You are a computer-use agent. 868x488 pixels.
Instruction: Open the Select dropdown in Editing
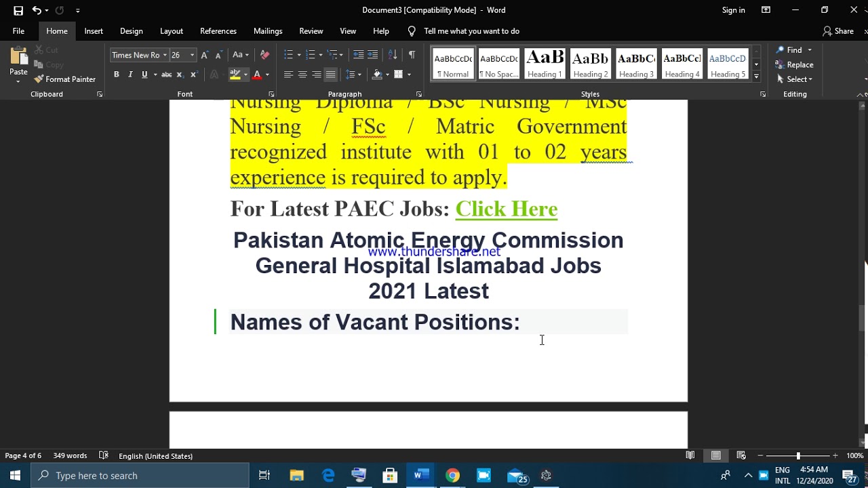[x=794, y=79]
